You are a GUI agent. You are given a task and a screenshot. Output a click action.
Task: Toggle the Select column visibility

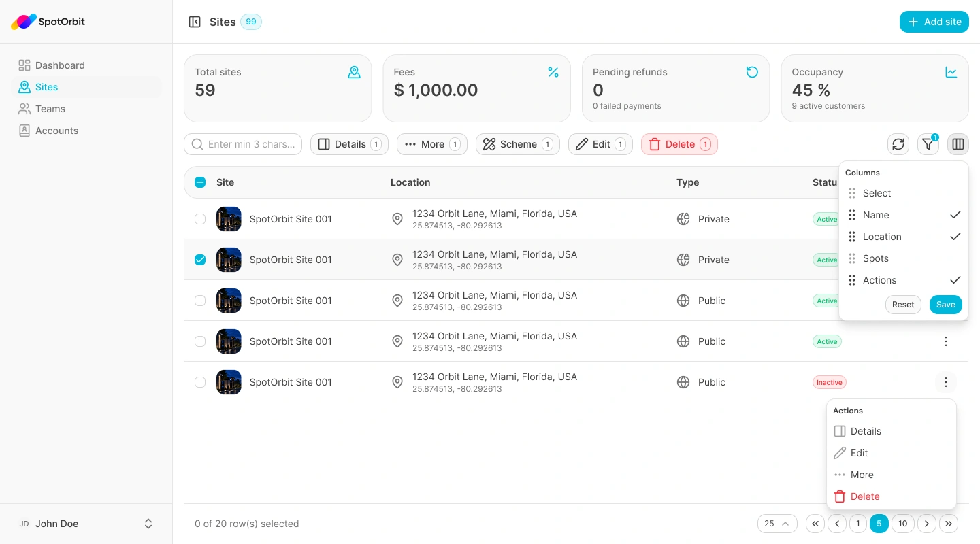click(x=904, y=193)
